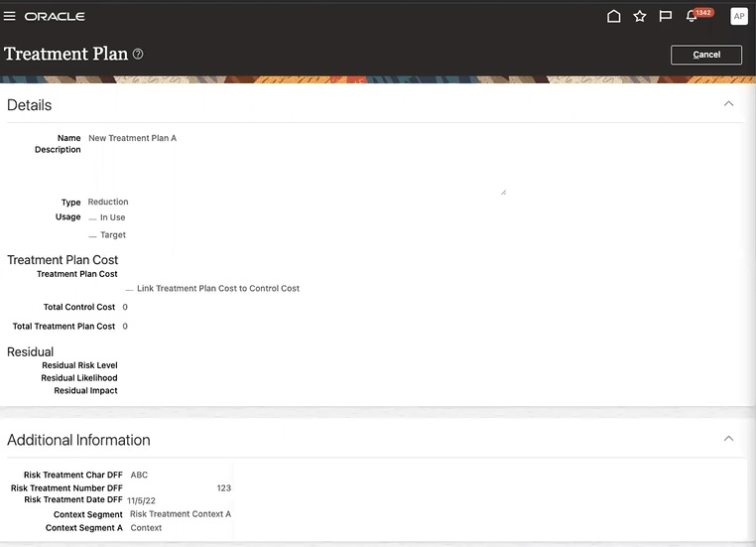
Task: Select the Risk Treatment Number DFF value 123
Action: [223, 487]
